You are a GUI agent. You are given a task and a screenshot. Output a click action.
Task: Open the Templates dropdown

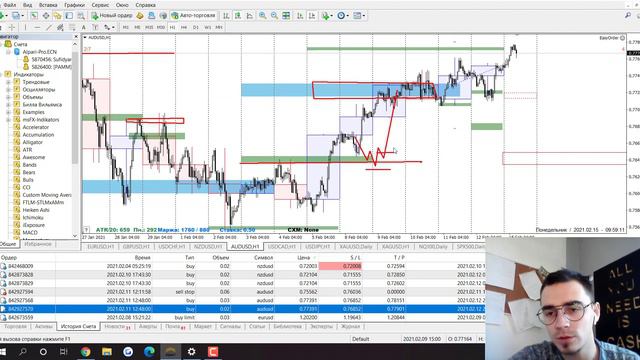click(359, 16)
